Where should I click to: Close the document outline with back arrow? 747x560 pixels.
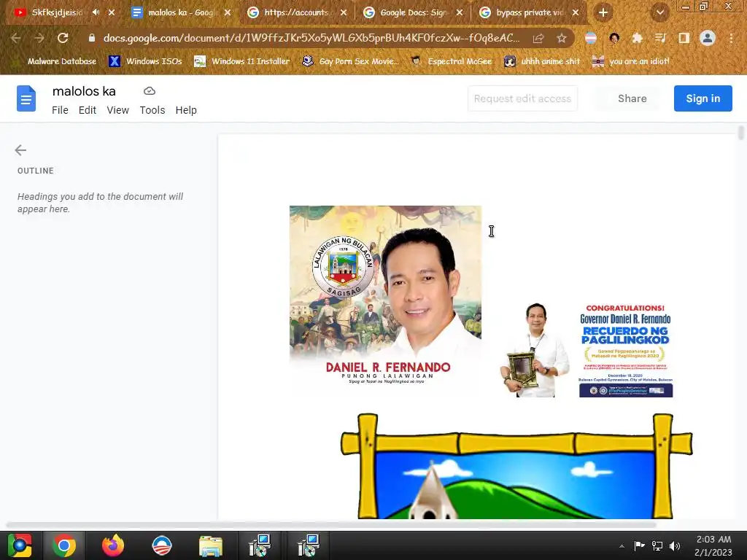pyautogui.click(x=20, y=150)
